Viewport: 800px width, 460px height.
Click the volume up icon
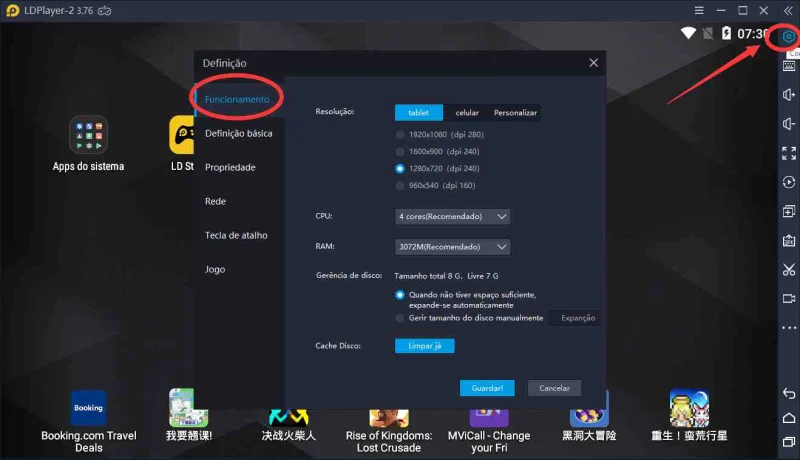click(789, 95)
